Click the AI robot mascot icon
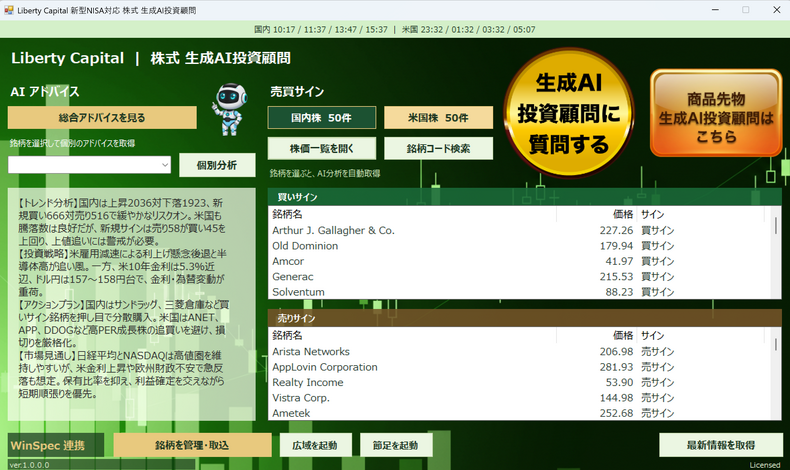The height and width of the screenshot is (470, 790). (230, 109)
